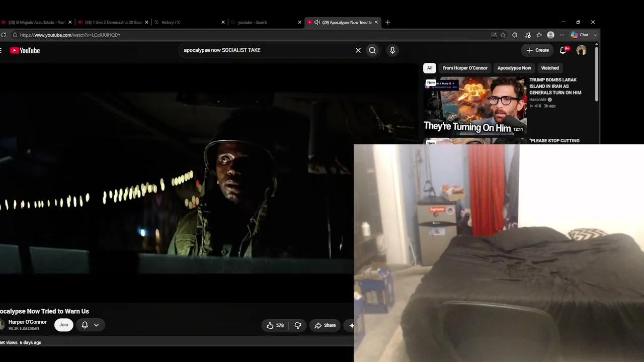Select the Apocalypse Now filter chip
This screenshot has height=362, width=644.
[x=514, y=68]
